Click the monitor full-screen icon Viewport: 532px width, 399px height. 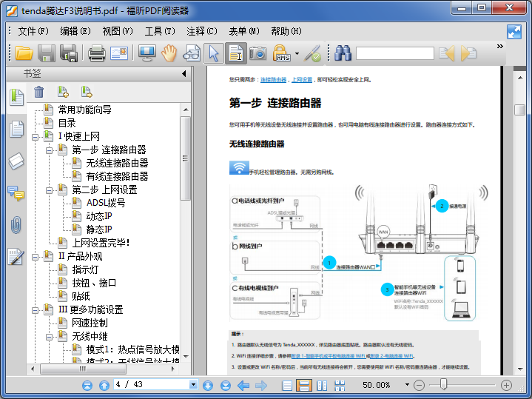(x=147, y=53)
